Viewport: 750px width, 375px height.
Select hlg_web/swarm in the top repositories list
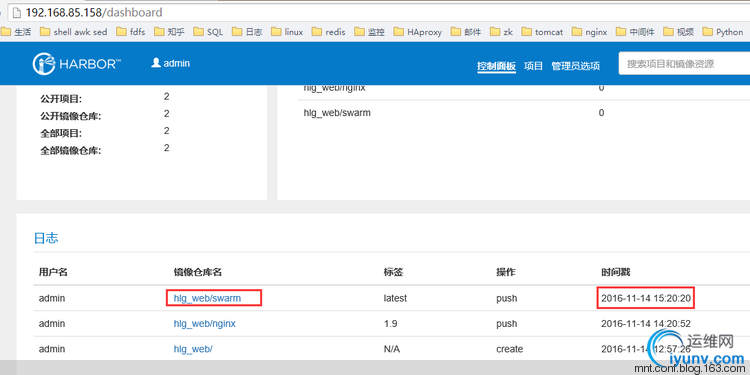[x=337, y=113]
